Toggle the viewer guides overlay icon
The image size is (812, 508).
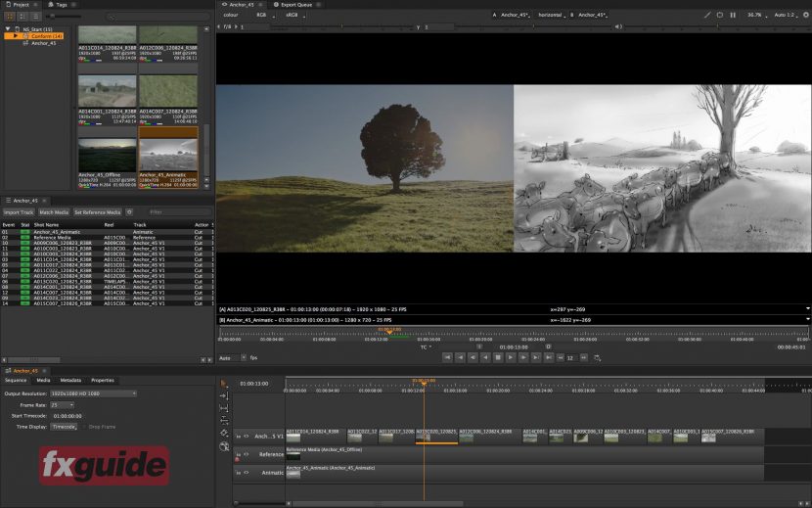720,15
